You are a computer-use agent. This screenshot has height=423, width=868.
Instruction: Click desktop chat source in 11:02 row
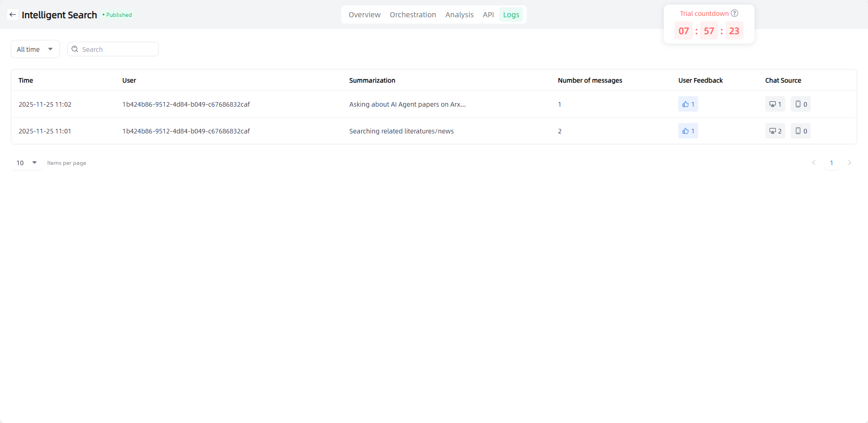click(775, 104)
